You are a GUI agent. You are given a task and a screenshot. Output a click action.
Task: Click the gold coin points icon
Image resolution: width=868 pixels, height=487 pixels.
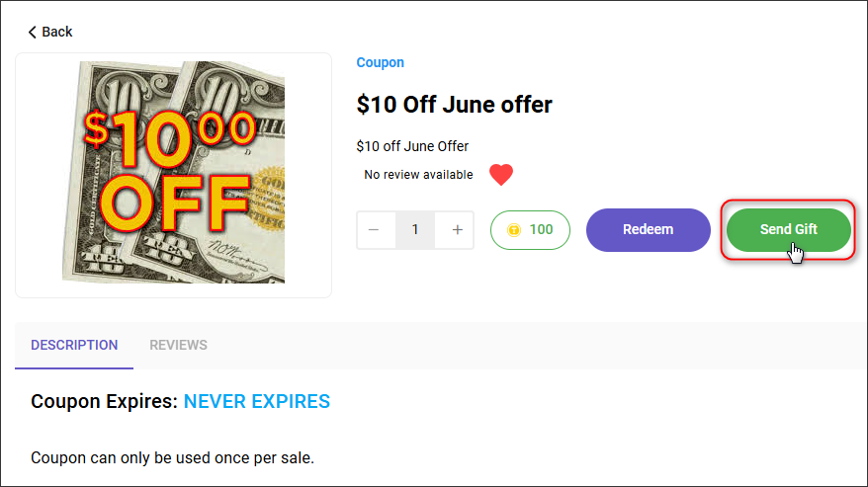coord(514,229)
